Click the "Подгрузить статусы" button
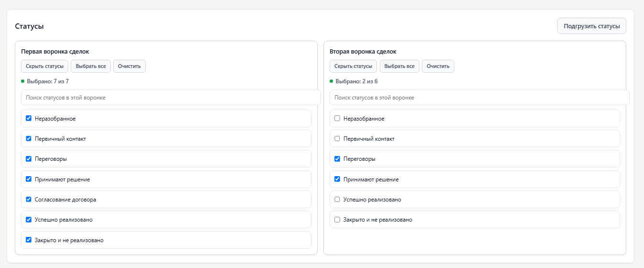Screen dimensions: 644x268 pyautogui.click(x=591, y=26)
